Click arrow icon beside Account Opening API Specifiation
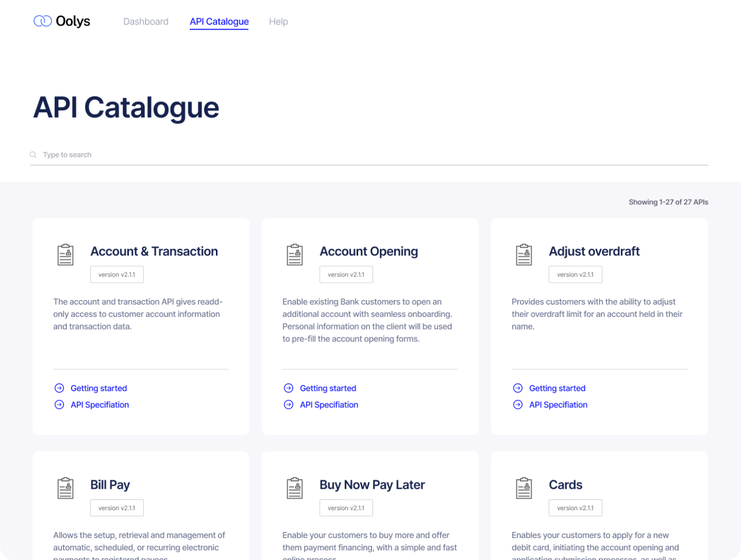The width and height of the screenshot is (741, 560). (x=289, y=404)
